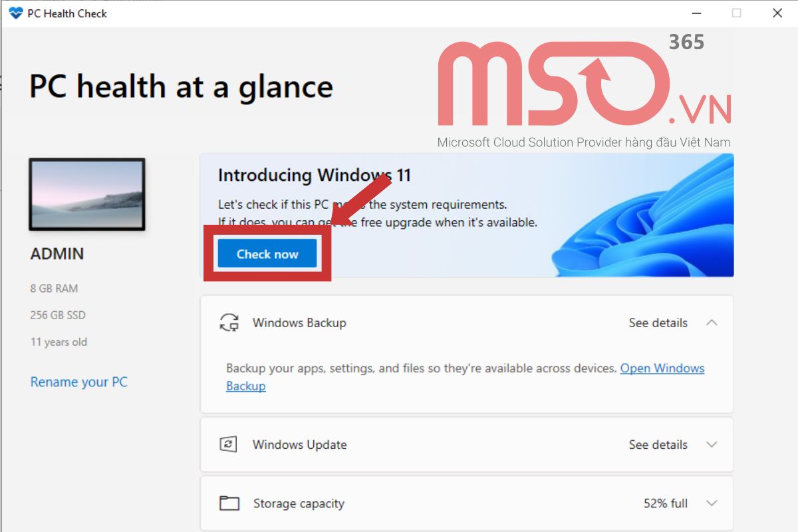Click the 8 GB RAM text

[54, 289]
